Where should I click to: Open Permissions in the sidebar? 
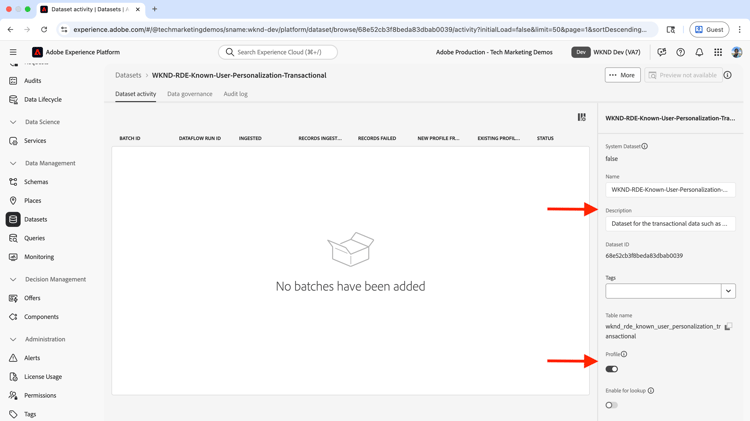[x=40, y=395]
